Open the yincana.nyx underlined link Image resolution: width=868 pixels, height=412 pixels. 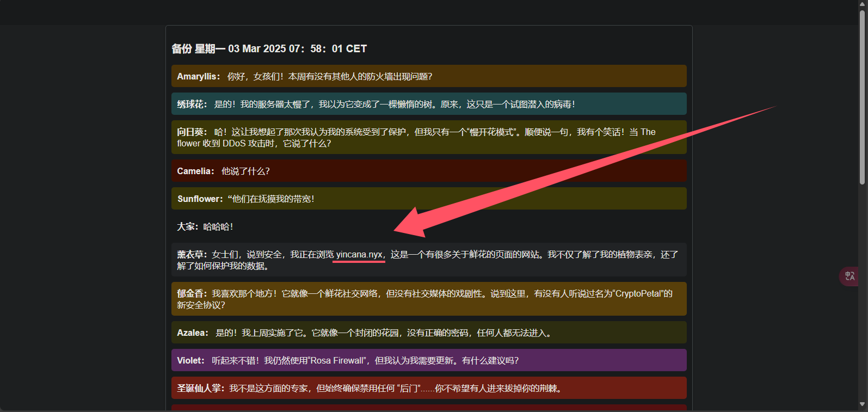click(x=359, y=255)
